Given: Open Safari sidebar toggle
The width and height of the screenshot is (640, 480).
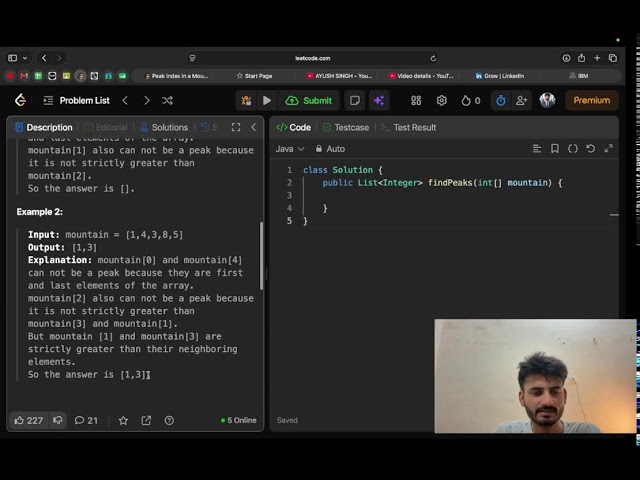Looking at the screenshot, I should click(13, 58).
